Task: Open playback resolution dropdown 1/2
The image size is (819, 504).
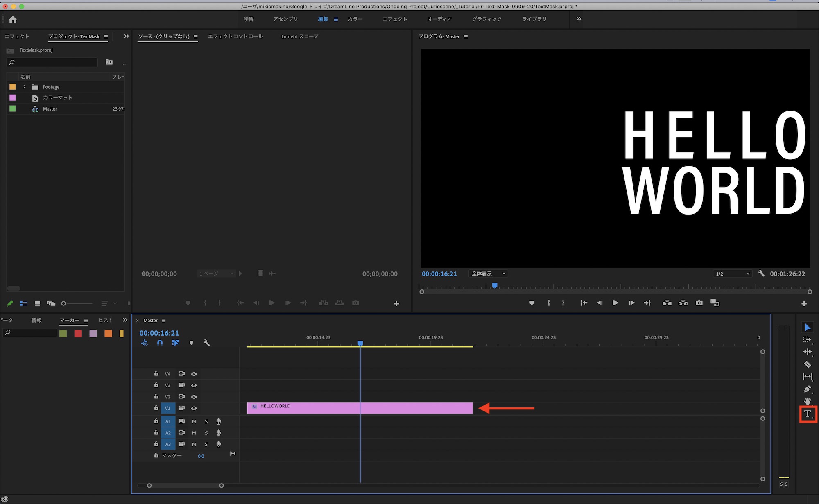Action: click(732, 273)
